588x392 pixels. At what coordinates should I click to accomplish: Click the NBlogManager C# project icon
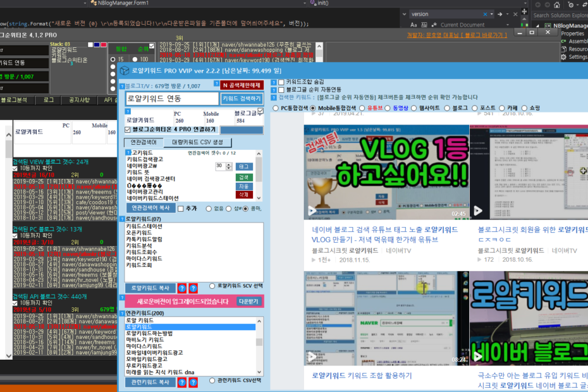tap(548, 26)
